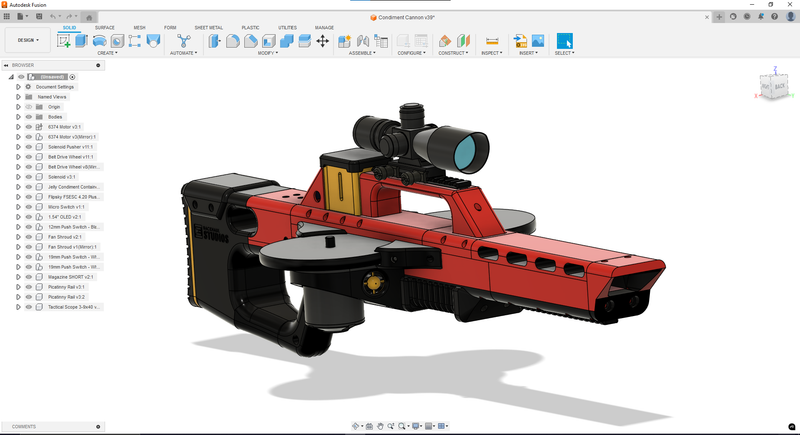
Task: Select the Midplane construct tool
Action: tap(463, 41)
